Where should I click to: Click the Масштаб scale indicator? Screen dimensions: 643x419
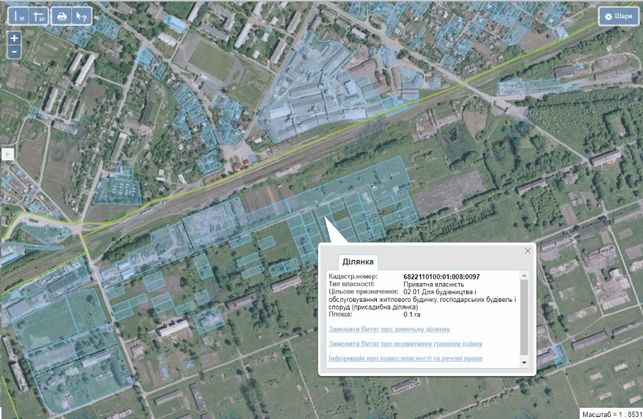point(611,414)
